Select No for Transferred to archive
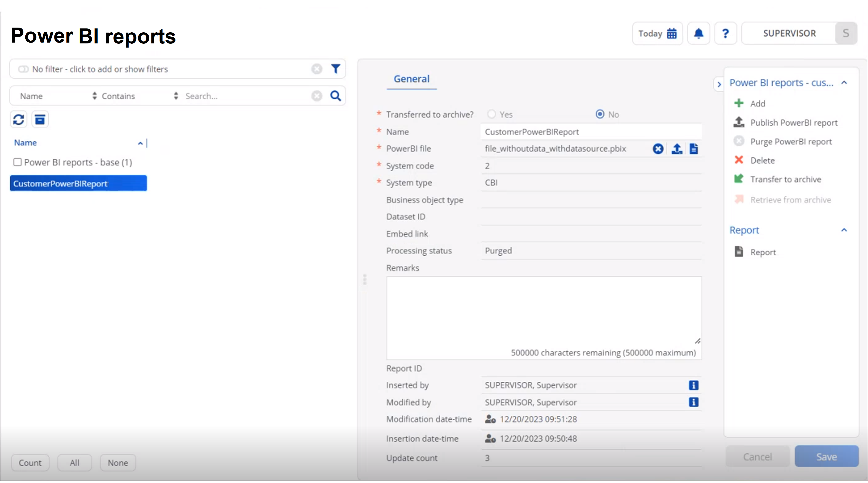Viewport: 868px width, 483px height. pyautogui.click(x=600, y=114)
